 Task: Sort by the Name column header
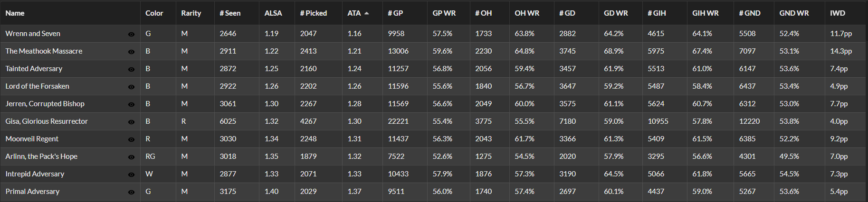point(15,13)
